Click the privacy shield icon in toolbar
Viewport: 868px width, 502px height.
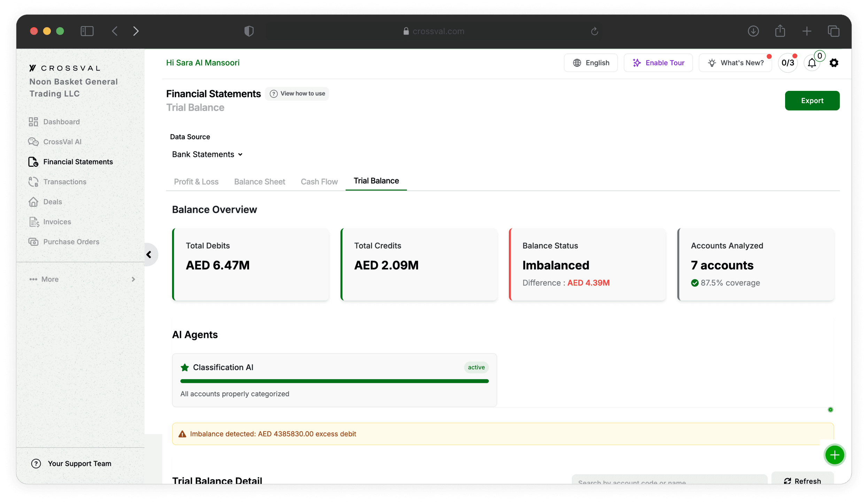(x=249, y=31)
